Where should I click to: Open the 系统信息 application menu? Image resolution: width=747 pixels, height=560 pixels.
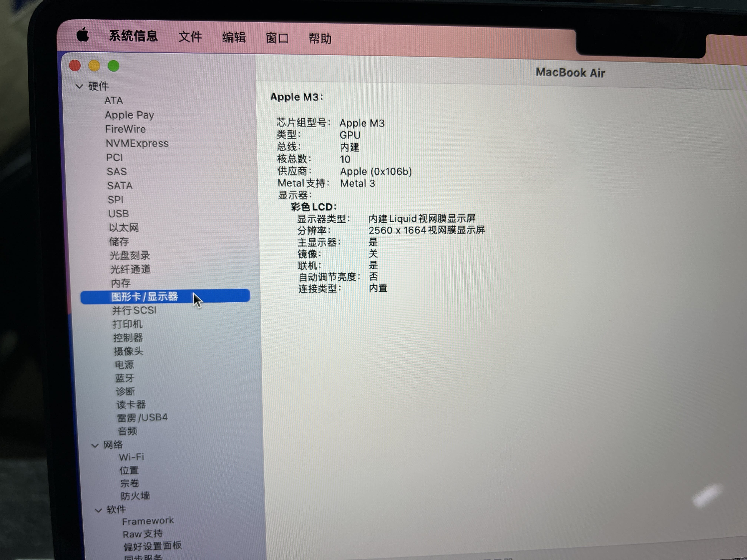133,36
